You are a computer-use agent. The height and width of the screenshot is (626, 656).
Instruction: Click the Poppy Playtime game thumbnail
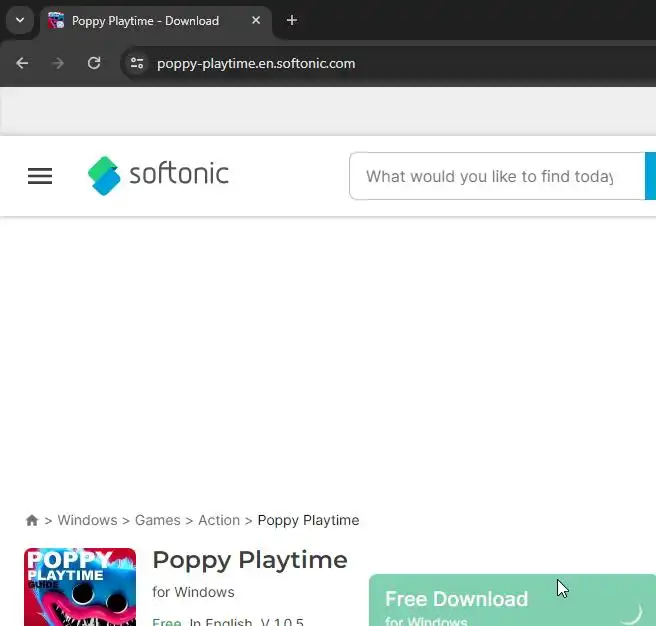click(80, 587)
